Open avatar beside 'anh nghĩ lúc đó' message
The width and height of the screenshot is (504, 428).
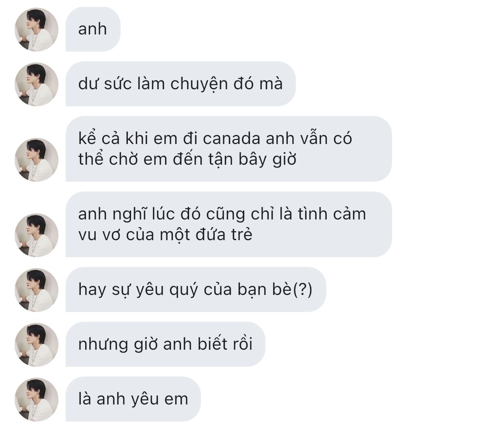pos(37,235)
